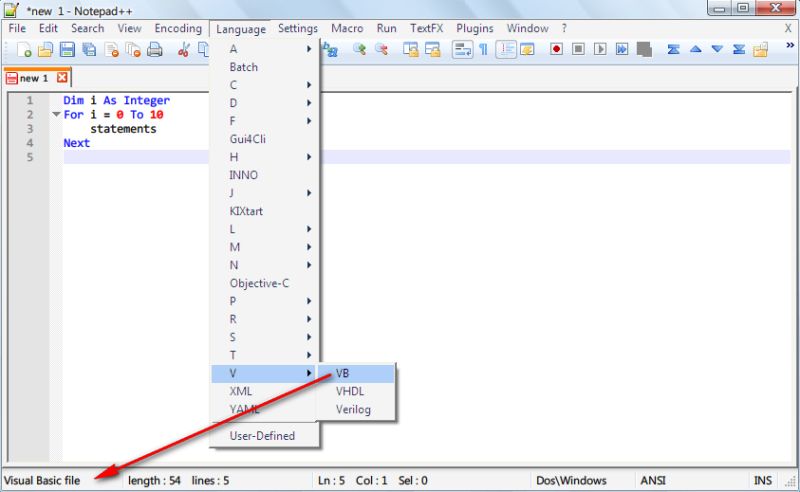Screen dimensions: 800x492
Task: Open the Settings menu
Action: (x=298, y=29)
